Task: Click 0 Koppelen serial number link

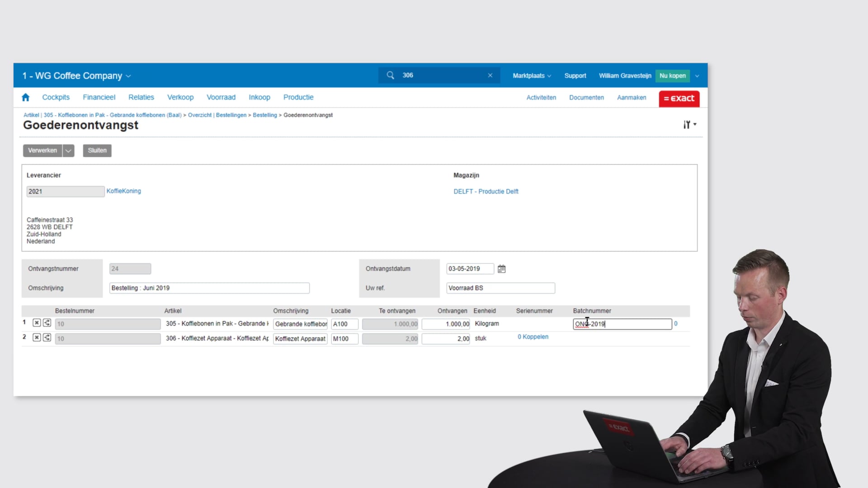Action: [533, 337]
